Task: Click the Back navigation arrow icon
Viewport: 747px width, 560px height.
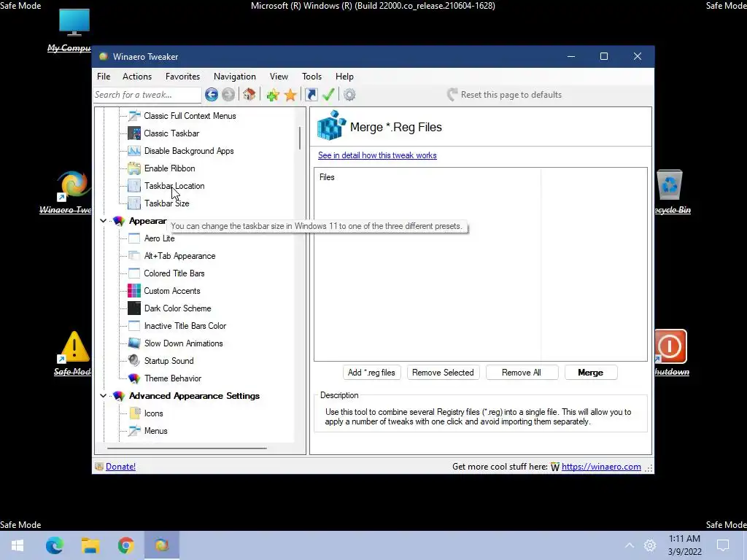Action: 212,95
